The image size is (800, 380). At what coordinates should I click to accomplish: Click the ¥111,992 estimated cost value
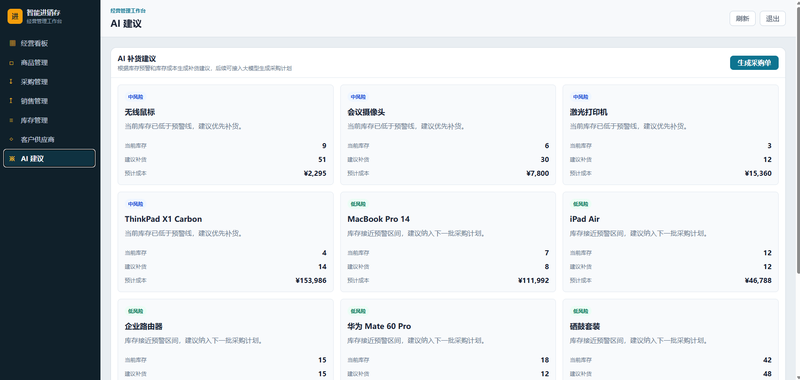click(x=534, y=281)
